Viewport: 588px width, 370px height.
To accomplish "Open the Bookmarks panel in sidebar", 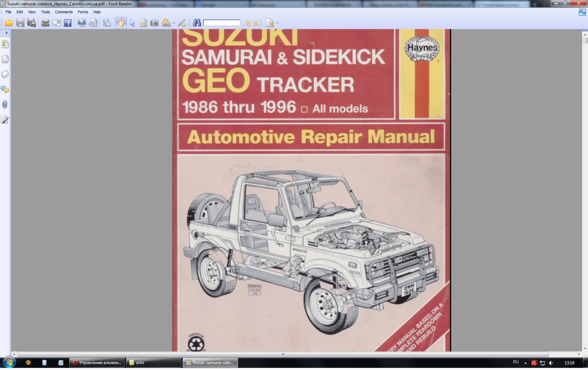I will click(5, 44).
